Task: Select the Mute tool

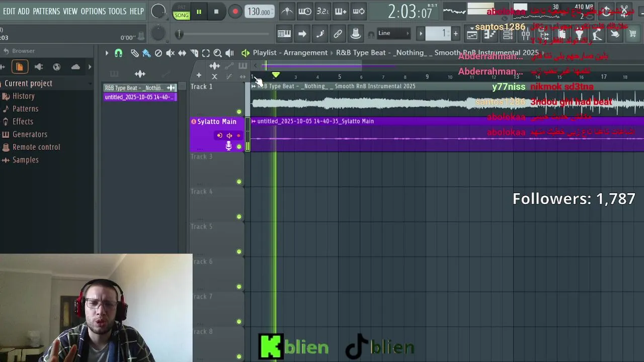Action: (170, 53)
